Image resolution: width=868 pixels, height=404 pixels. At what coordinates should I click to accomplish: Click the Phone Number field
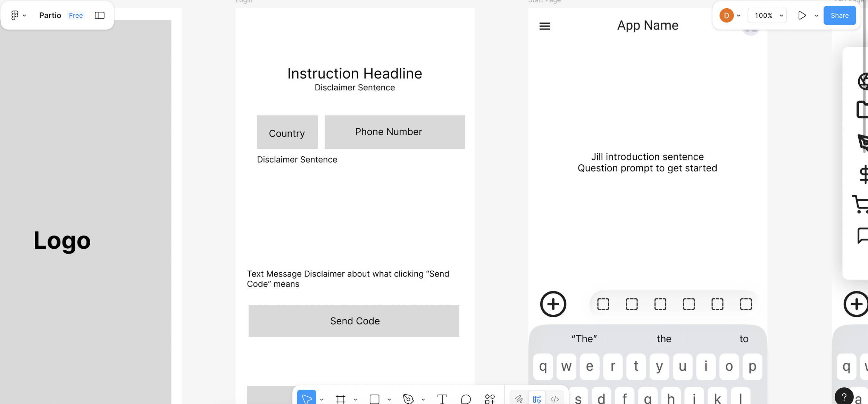395,132
